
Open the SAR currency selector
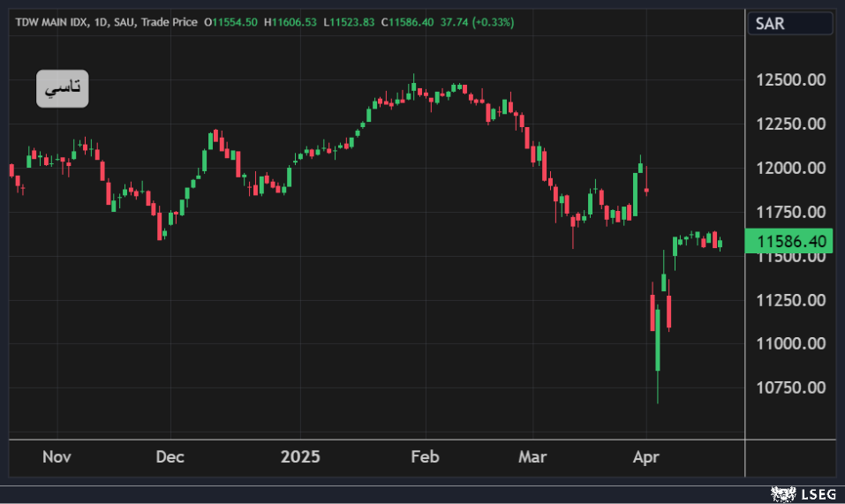click(x=790, y=24)
